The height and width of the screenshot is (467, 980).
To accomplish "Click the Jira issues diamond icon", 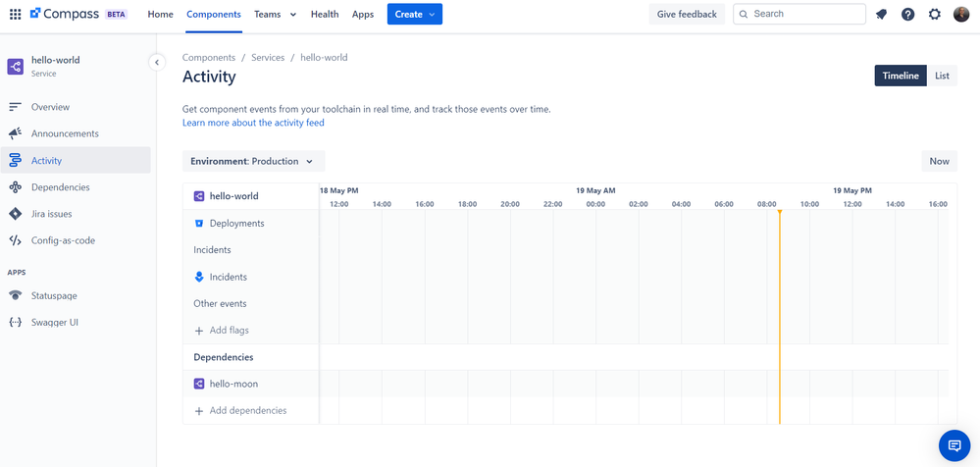I will [16, 214].
